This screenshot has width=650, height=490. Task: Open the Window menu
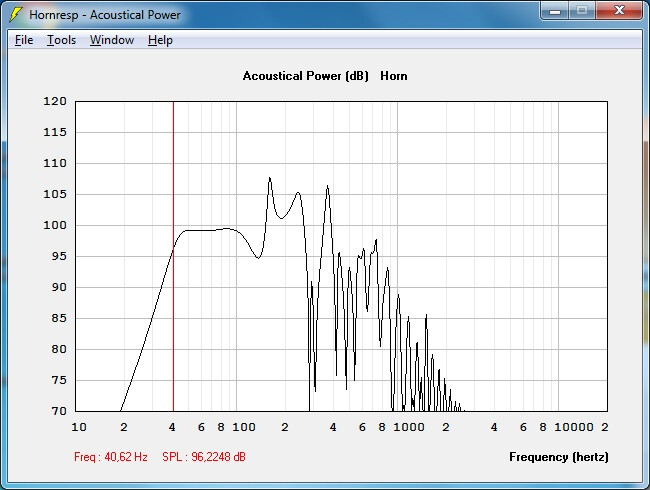[112, 40]
